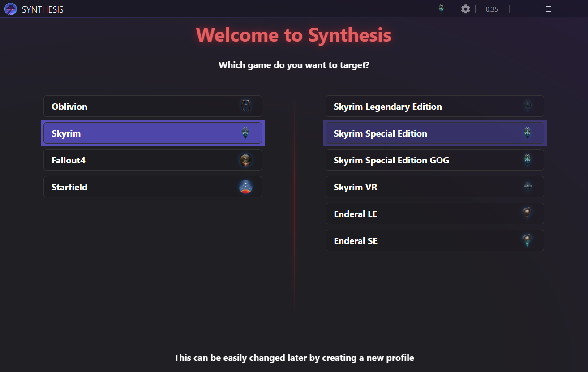Click the version number 0.35
The height and width of the screenshot is (372, 588).
[x=491, y=9]
